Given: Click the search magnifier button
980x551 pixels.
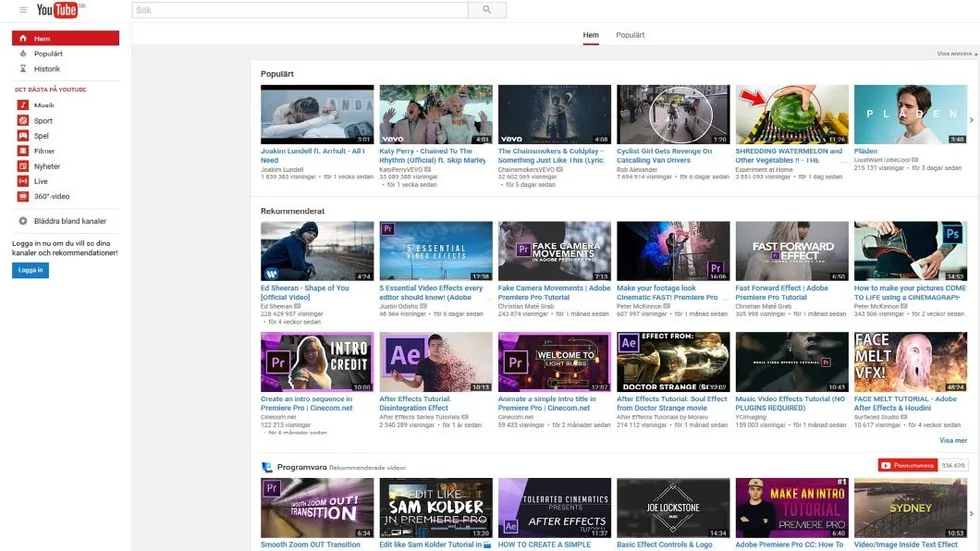Looking at the screenshot, I should click(487, 10).
